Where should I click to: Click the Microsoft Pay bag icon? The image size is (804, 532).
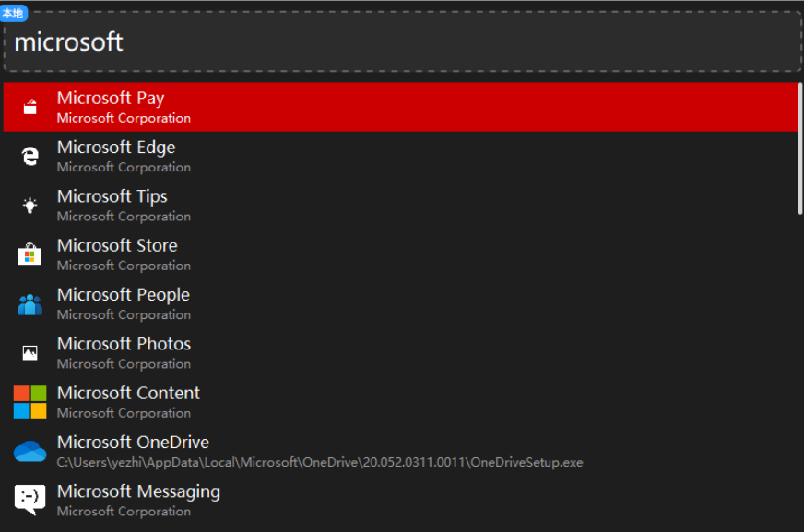30,107
